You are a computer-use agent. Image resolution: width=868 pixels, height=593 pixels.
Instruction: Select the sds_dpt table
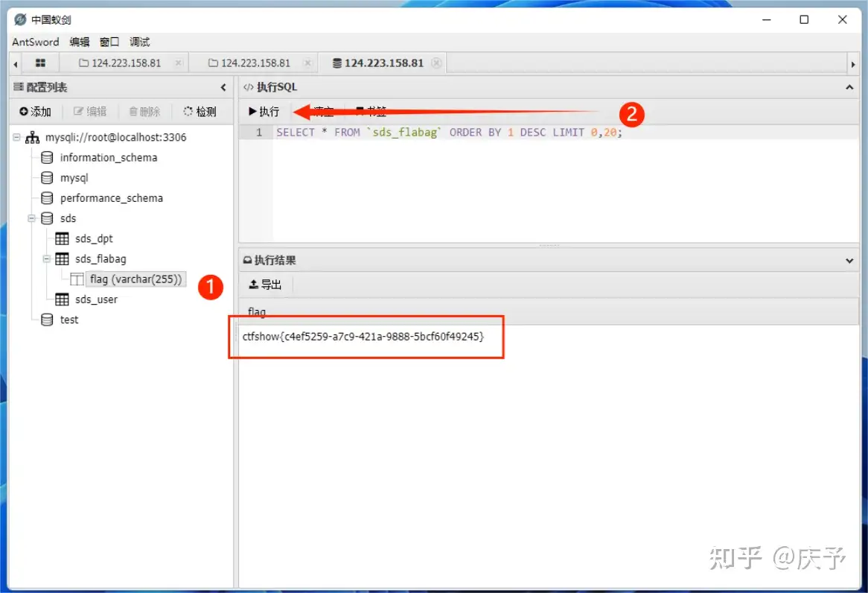point(94,239)
